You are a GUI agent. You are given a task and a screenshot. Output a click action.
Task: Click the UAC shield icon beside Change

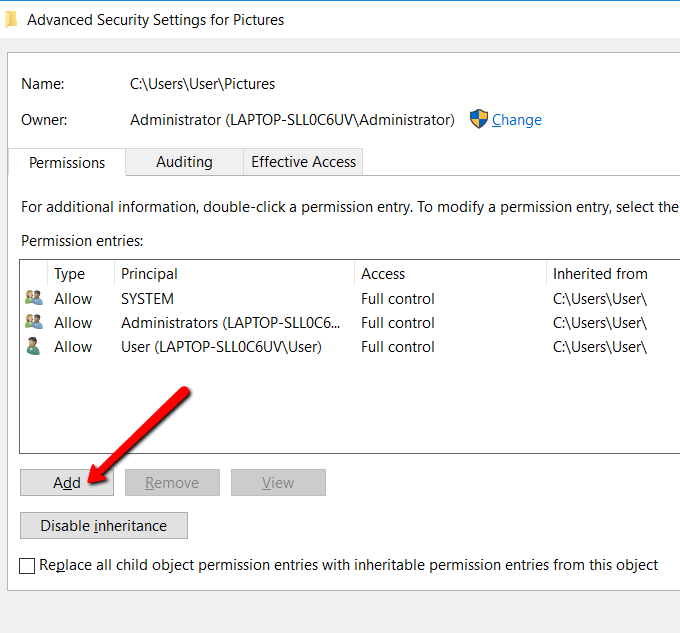click(x=479, y=119)
